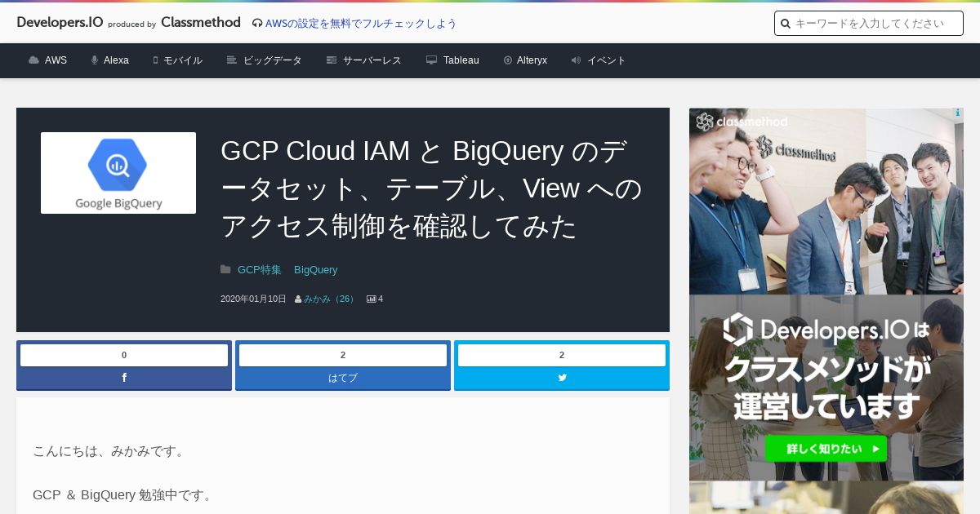The image size is (980, 514).
Task: Click the monitor icon beside Tableau
Action: point(431,60)
